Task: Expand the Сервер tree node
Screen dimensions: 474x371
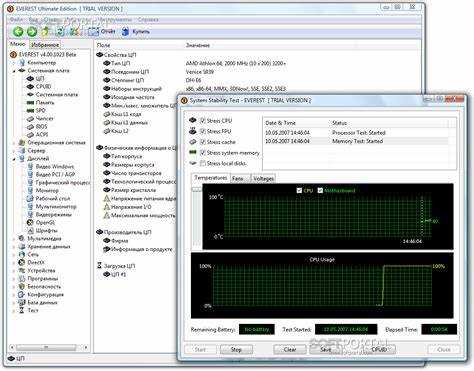Action: click(x=14, y=151)
